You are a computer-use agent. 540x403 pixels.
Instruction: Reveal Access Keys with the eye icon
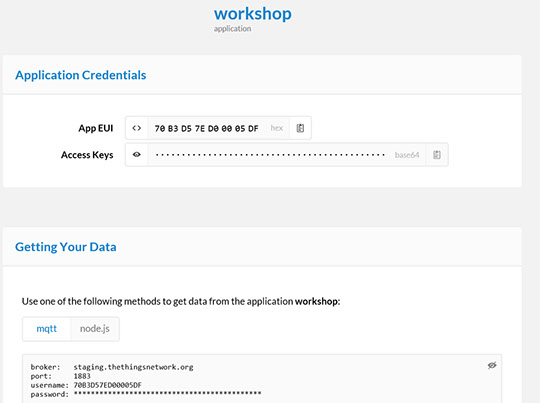(137, 155)
